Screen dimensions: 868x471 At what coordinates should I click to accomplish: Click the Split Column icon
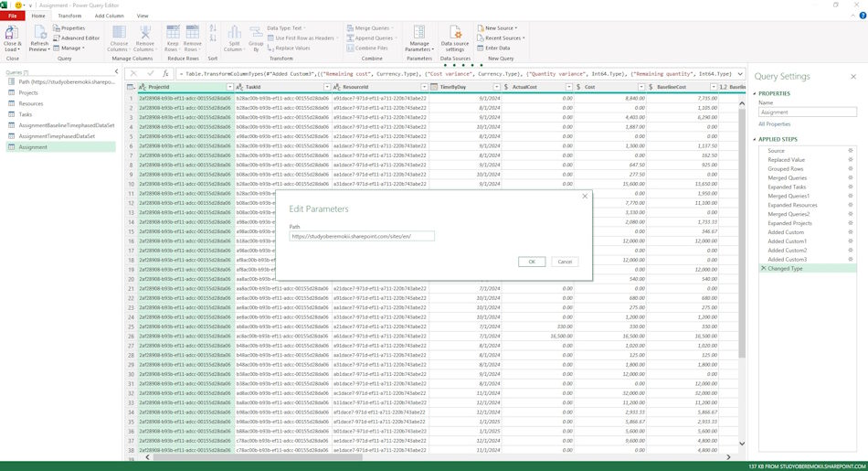pos(234,32)
